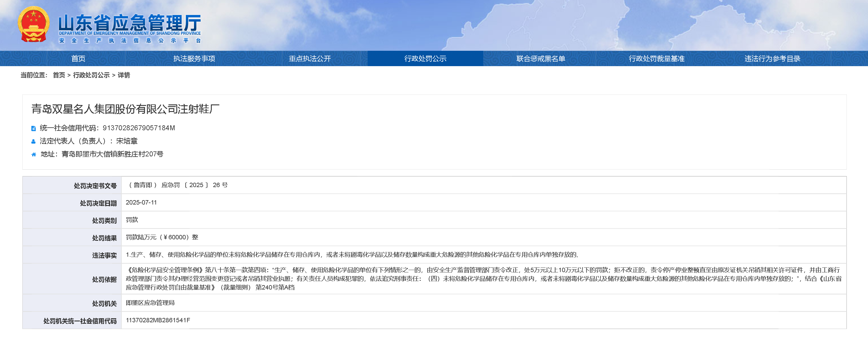Click the house icon beside 地址
Screen dimensions: 868x351
click(33, 154)
